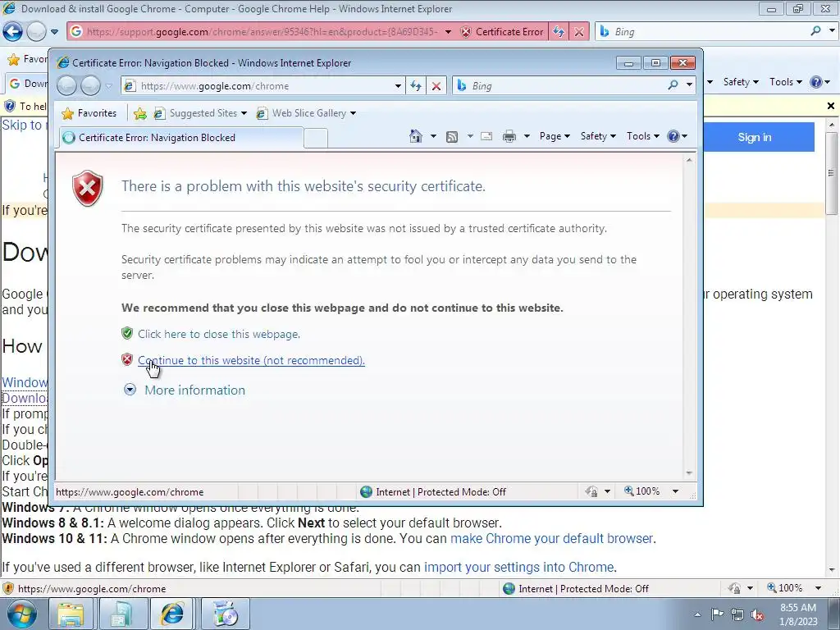
Task: Open address bar autocomplete dropdown in front window
Action: [398, 86]
